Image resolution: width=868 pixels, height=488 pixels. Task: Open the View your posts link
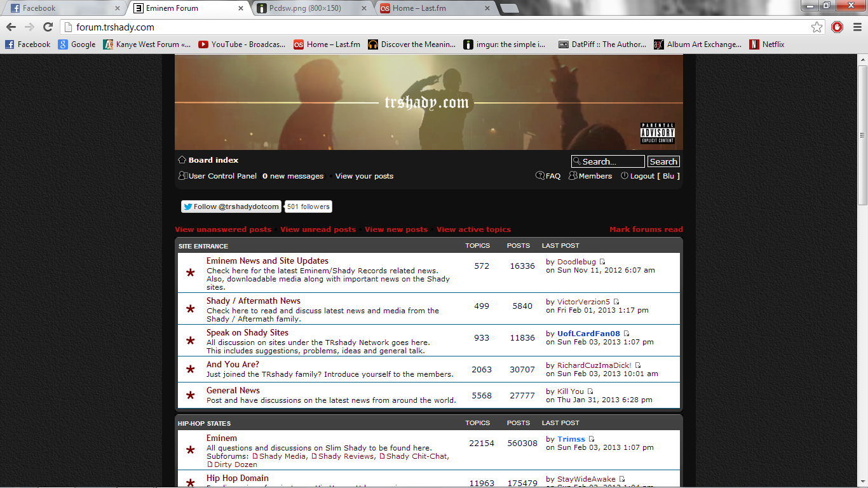tap(364, 176)
